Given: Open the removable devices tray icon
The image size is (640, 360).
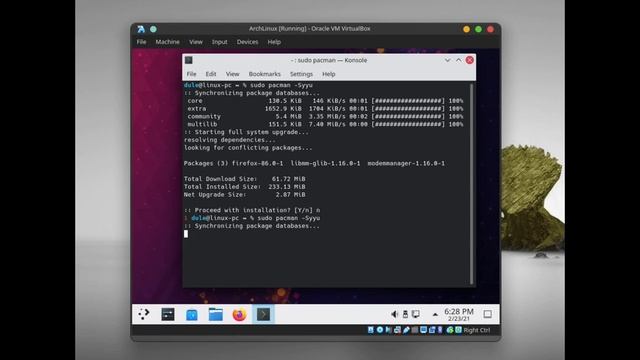Looking at the screenshot, I should point(405,314).
